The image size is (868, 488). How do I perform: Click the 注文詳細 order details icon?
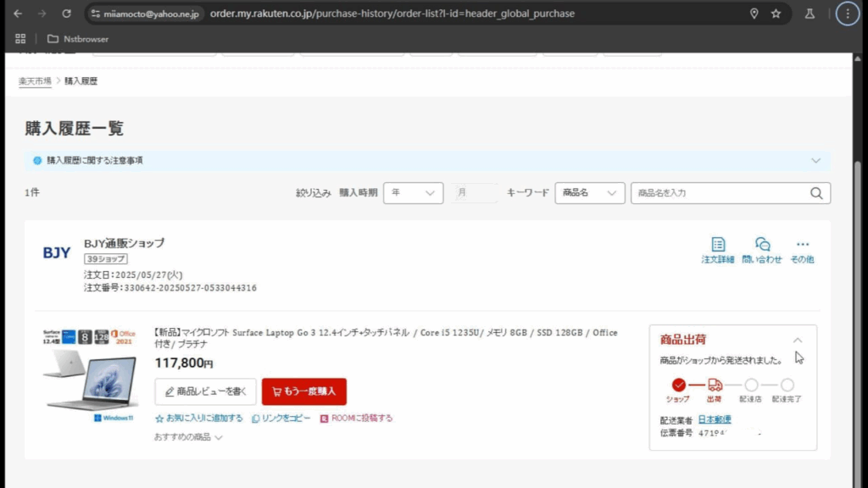[x=717, y=245]
